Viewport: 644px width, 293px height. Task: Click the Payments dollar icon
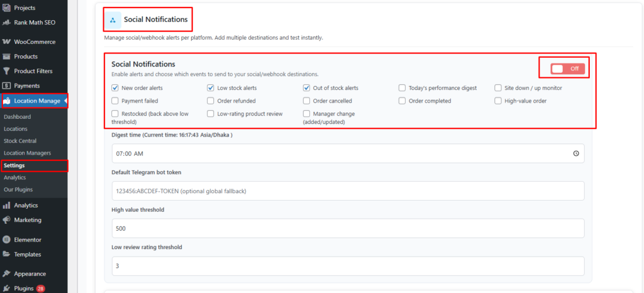pyautogui.click(x=7, y=86)
